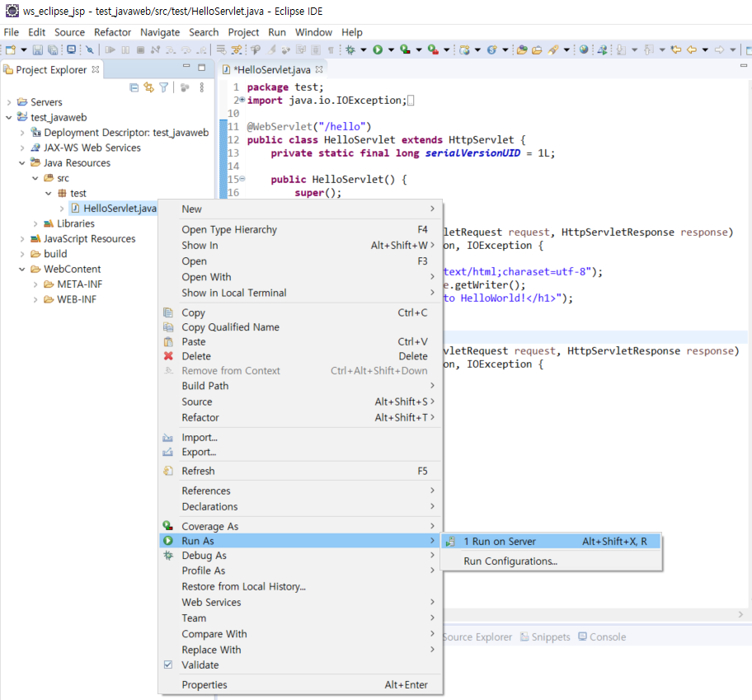752x700 pixels.
Task: Open a terminal via toolbar monitor icon
Action: (72, 49)
